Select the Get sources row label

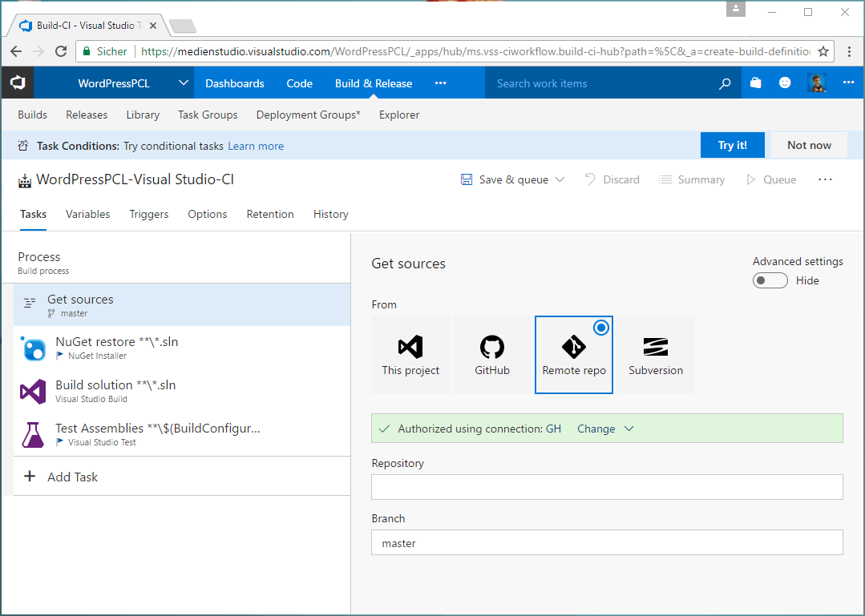80,299
